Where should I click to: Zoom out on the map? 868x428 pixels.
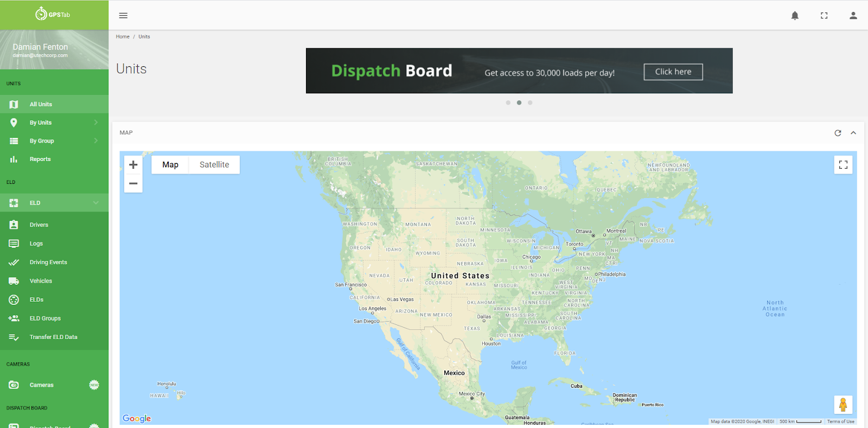[x=133, y=183]
